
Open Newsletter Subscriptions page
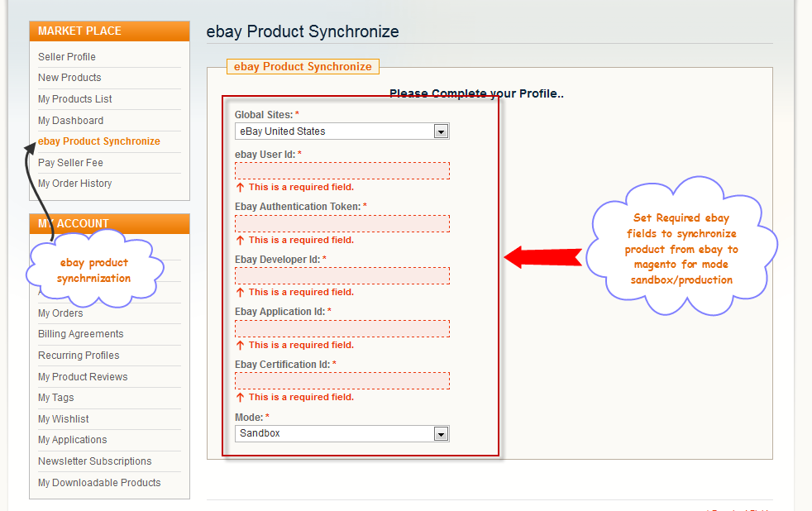(95, 461)
